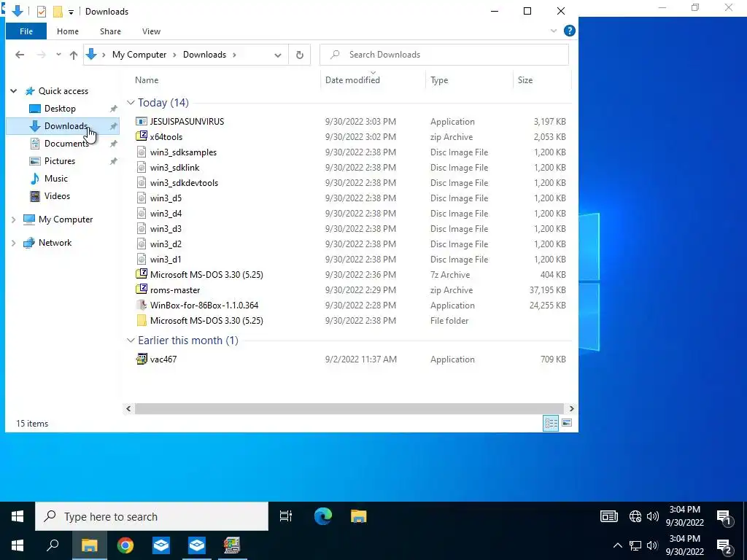The image size is (747, 560).
Task: Expand the ribbon using the chevron
Action: [x=554, y=31]
